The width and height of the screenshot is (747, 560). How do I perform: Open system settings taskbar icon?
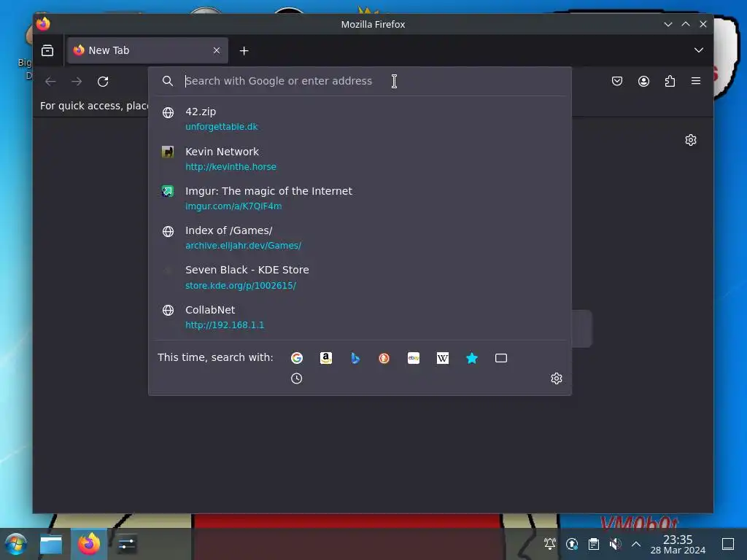(127, 544)
